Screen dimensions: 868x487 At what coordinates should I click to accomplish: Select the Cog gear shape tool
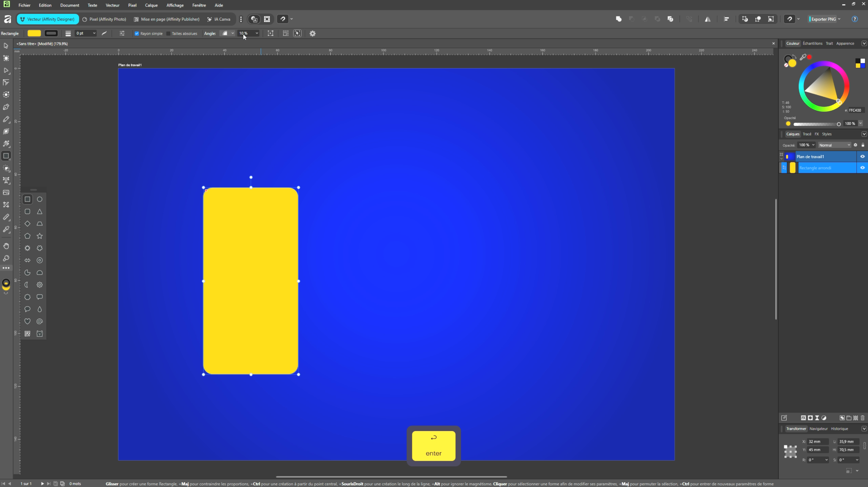(40, 285)
